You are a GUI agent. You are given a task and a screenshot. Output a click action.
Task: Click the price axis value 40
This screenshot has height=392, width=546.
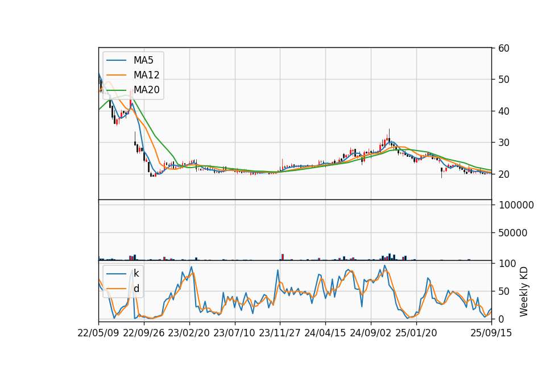click(503, 111)
